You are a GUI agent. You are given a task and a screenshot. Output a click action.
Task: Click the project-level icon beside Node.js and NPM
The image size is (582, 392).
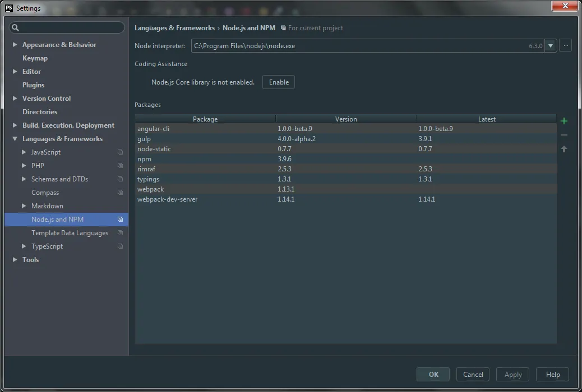tap(120, 219)
